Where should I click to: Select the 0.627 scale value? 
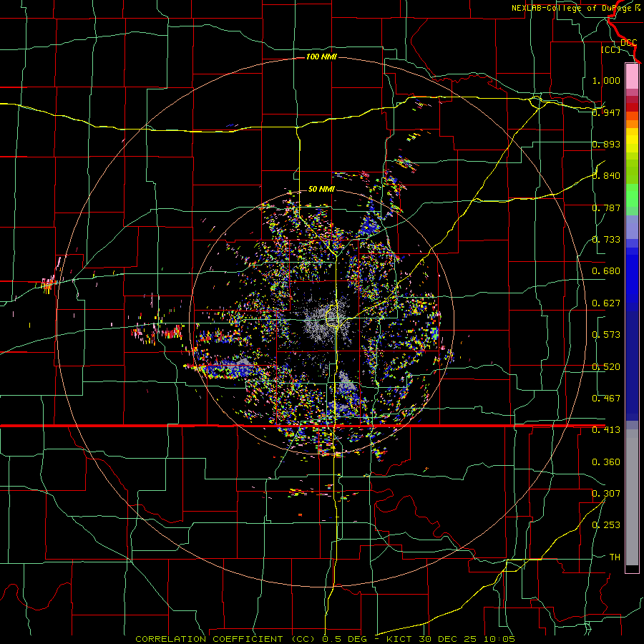[606, 303]
